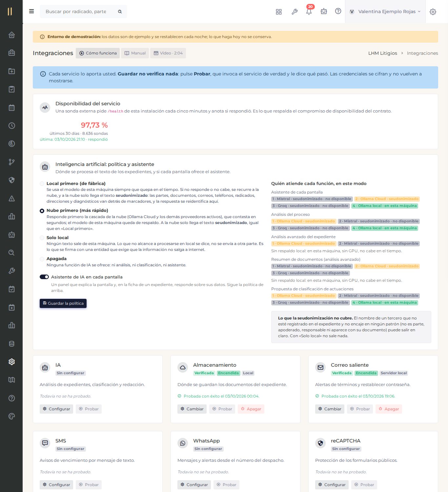Viewport: 448px width, 492px height.
Task: Open notifications bell with 20 badge
Action: coord(309,11)
